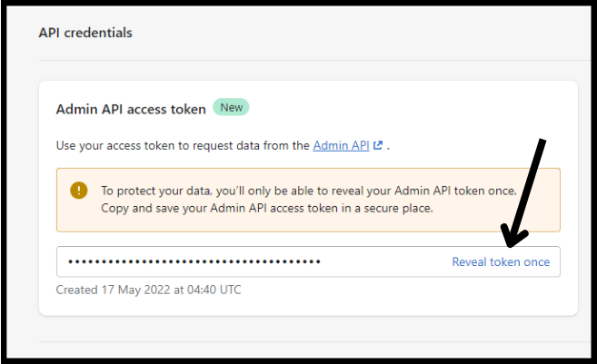This screenshot has height=364, width=597.
Task: Click the divider line under API credentials
Action: [x=314, y=60]
